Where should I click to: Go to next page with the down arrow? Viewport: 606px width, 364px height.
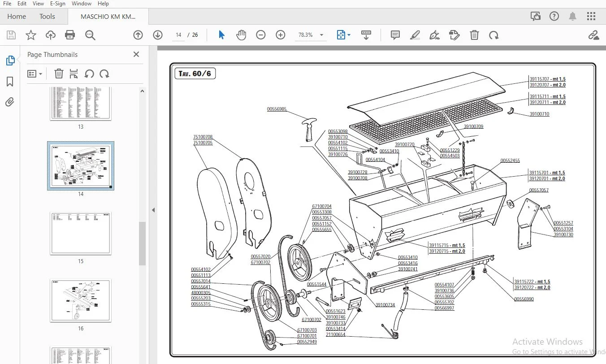coord(158,35)
